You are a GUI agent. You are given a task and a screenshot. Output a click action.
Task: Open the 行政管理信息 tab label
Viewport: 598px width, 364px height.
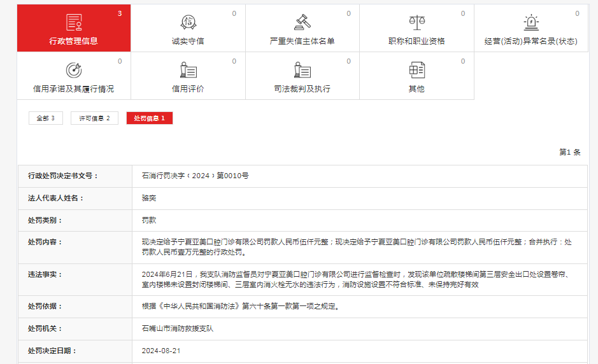click(x=74, y=41)
